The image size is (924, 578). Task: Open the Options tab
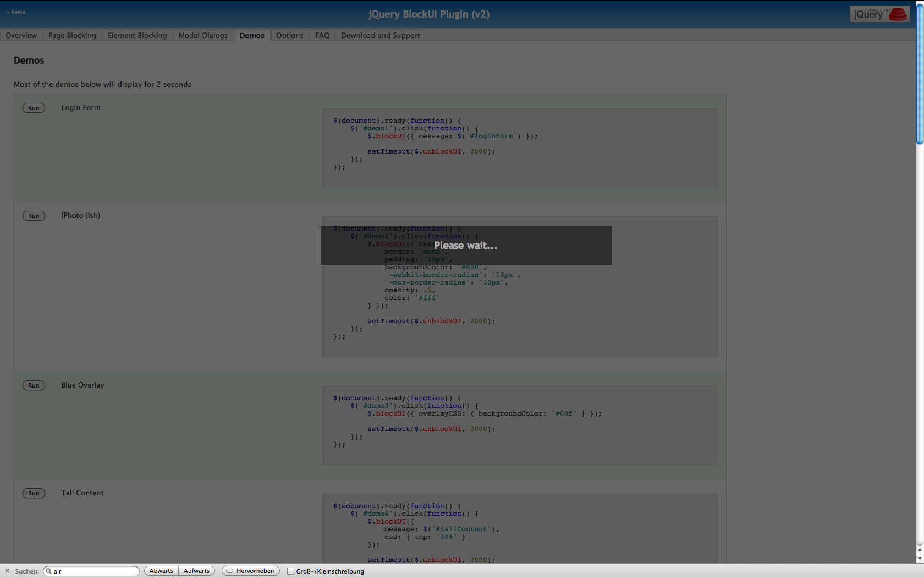point(290,35)
